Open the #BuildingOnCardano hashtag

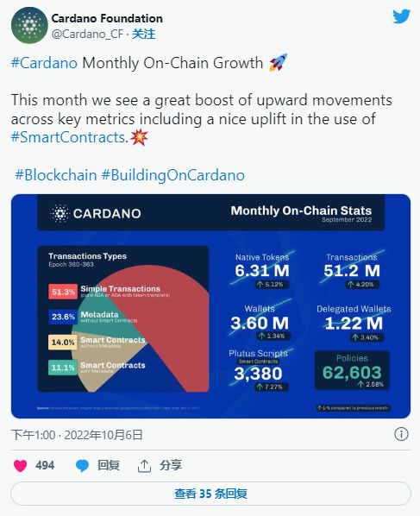[173, 175]
